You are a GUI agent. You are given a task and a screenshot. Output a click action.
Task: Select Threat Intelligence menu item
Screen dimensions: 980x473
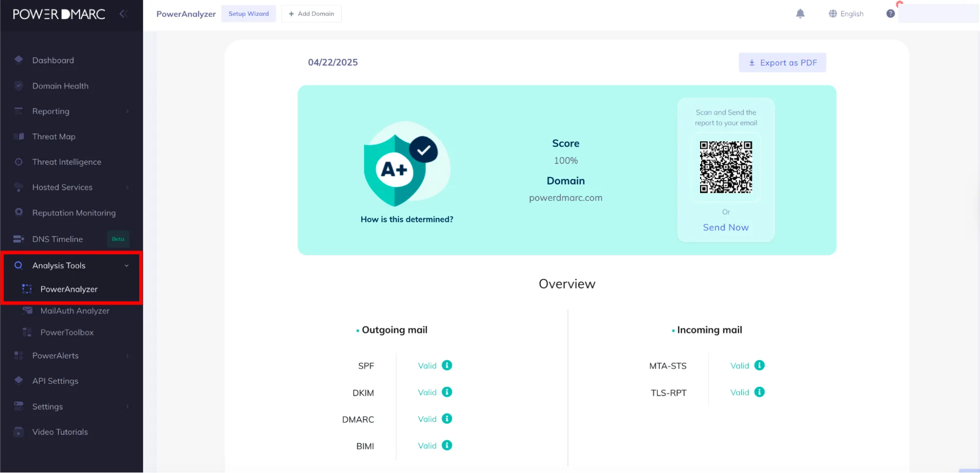pyautogui.click(x=67, y=162)
